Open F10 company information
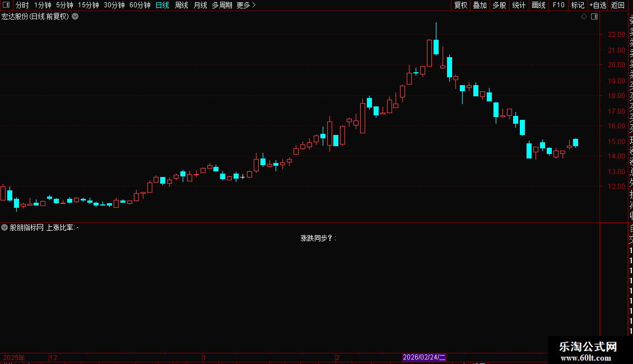Viewport: 633px width, 364px height. (x=558, y=5)
